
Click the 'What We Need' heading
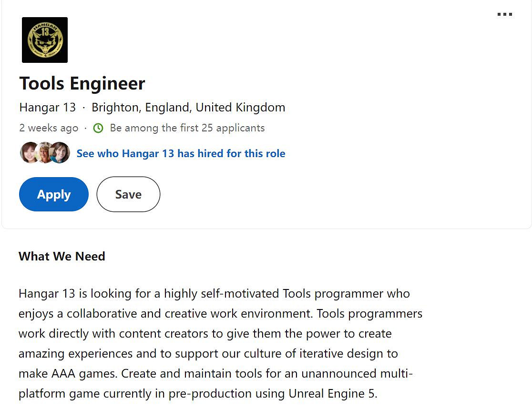(62, 256)
